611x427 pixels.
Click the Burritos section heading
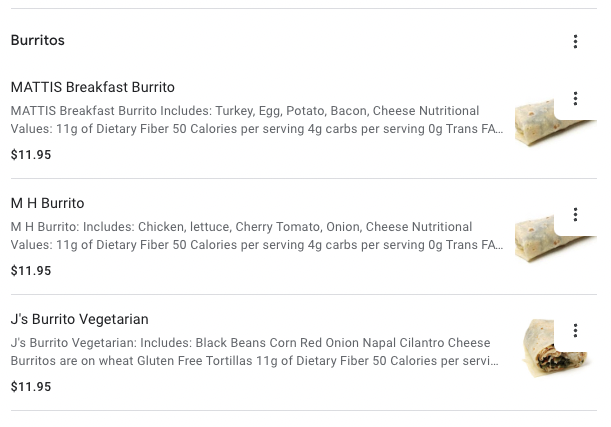pos(37,41)
